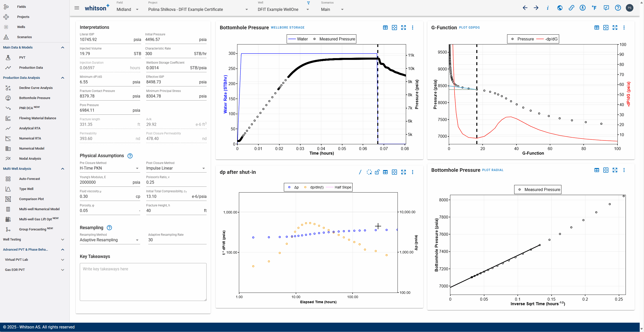The image size is (644, 332).
Task: Click pan/move icon on Plot Radial chart
Action: (x=606, y=170)
